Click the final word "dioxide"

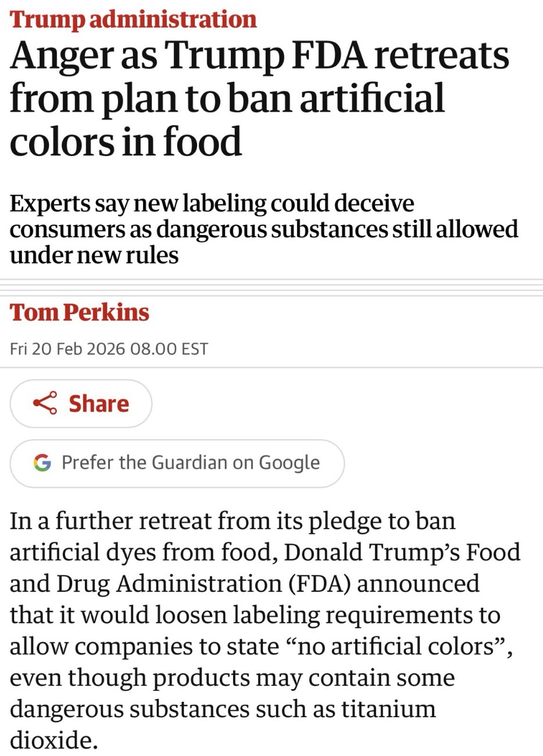click(52, 740)
